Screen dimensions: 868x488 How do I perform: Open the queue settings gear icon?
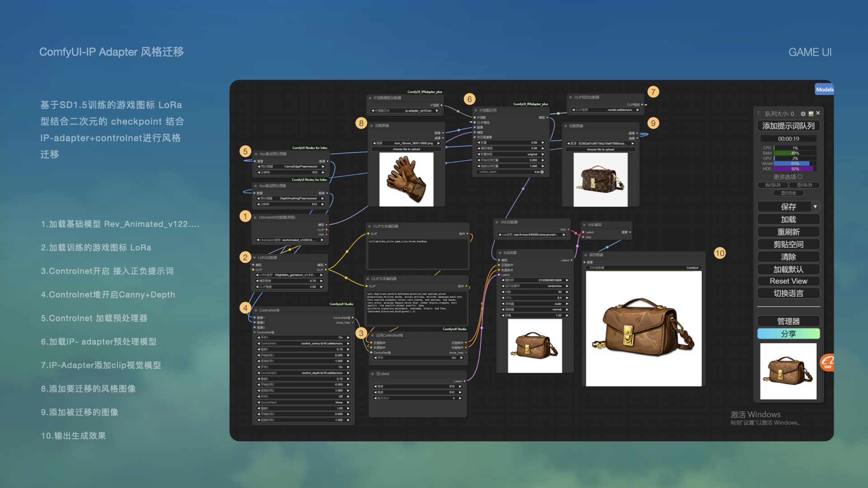803,114
